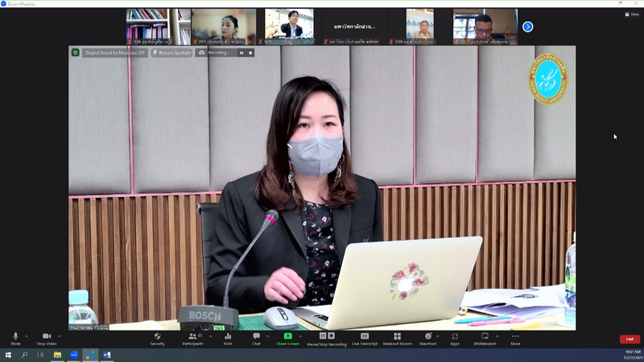The width and height of the screenshot is (644, 362).
Task: Open share options arrow next to Share Screen
Action: click(x=300, y=336)
